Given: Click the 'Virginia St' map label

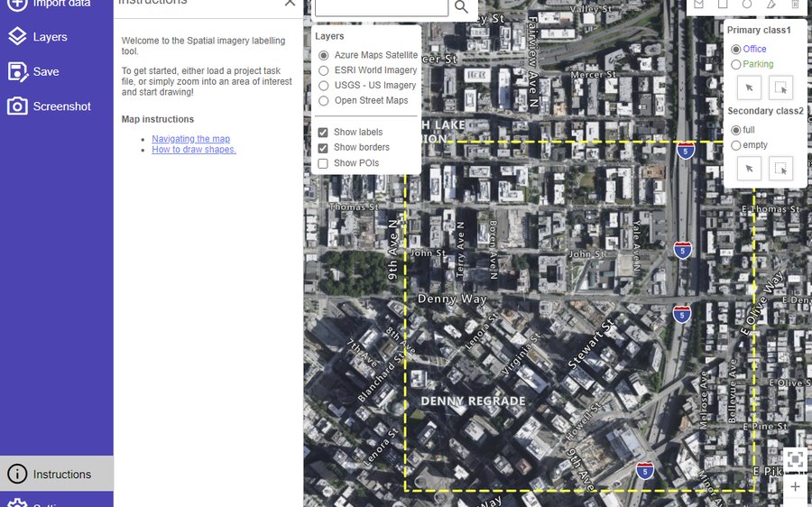Looking at the screenshot, I should [521, 355].
